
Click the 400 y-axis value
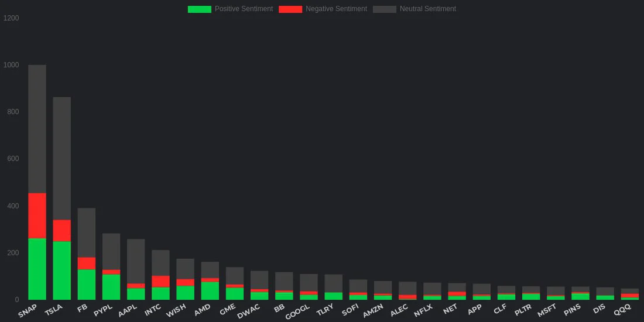(x=12, y=205)
